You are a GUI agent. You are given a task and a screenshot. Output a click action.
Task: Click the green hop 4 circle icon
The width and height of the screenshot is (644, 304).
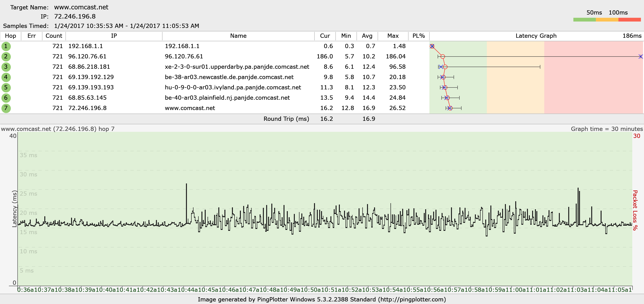6,77
